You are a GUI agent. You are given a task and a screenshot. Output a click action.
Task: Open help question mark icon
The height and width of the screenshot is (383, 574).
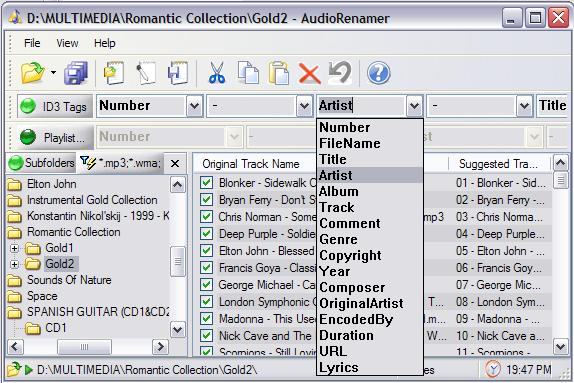click(379, 73)
